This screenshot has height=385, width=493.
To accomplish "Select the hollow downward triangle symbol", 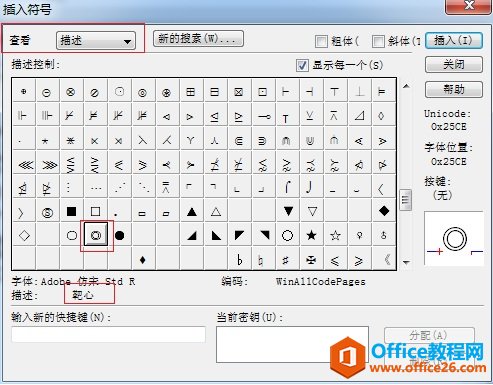I will pos(312,211).
